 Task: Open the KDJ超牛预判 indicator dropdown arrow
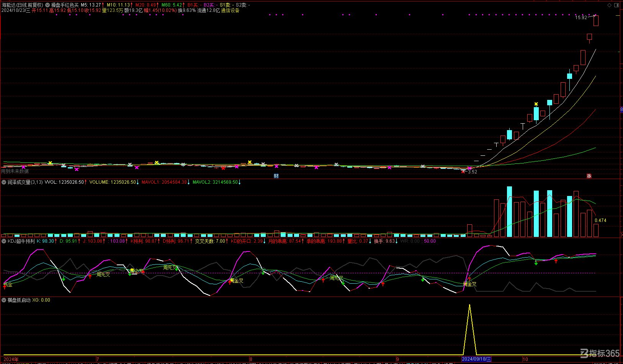[4, 241]
